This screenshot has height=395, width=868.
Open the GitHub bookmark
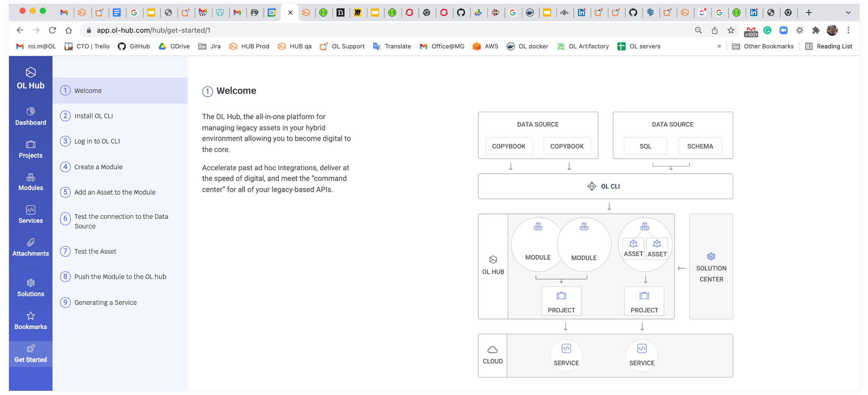click(134, 46)
